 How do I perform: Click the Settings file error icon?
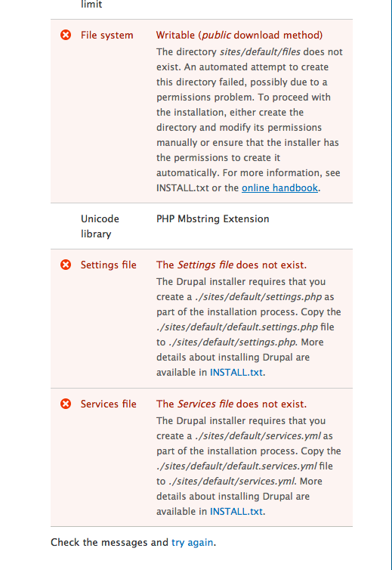(66, 265)
